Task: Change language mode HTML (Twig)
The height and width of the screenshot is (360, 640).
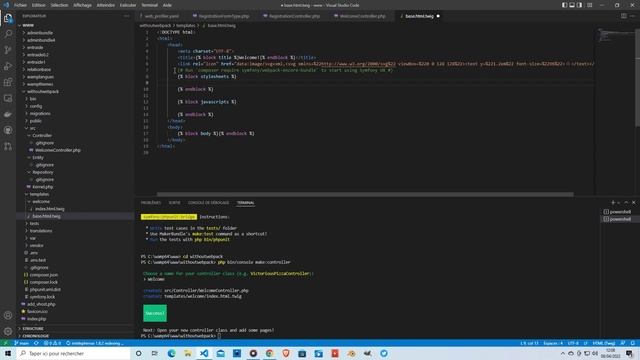Action: click(604, 343)
